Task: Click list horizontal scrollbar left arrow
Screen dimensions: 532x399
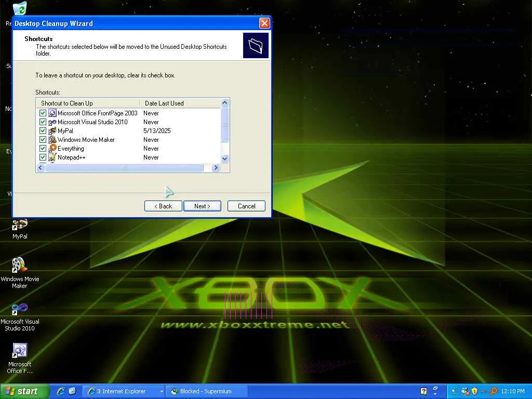Action: pos(41,168)
